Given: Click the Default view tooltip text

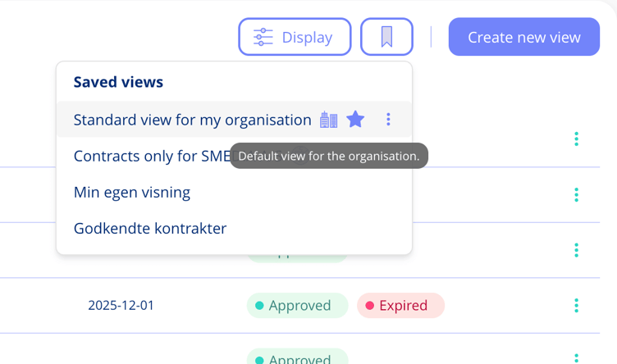Looking at the screenshot, I should coord(329,156).
